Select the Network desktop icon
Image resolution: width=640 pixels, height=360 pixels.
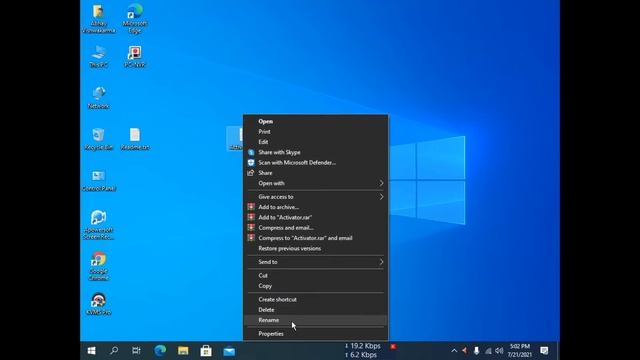(98, 98)
